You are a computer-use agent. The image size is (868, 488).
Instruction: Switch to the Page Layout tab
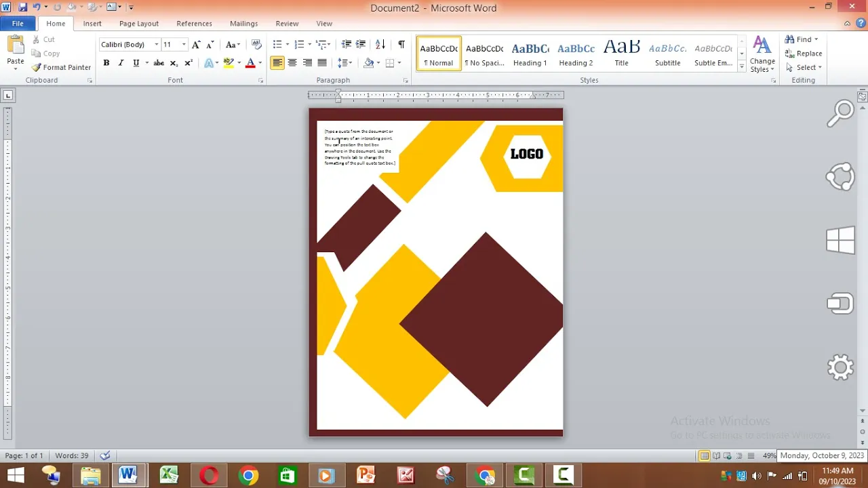tap(139, 24)
